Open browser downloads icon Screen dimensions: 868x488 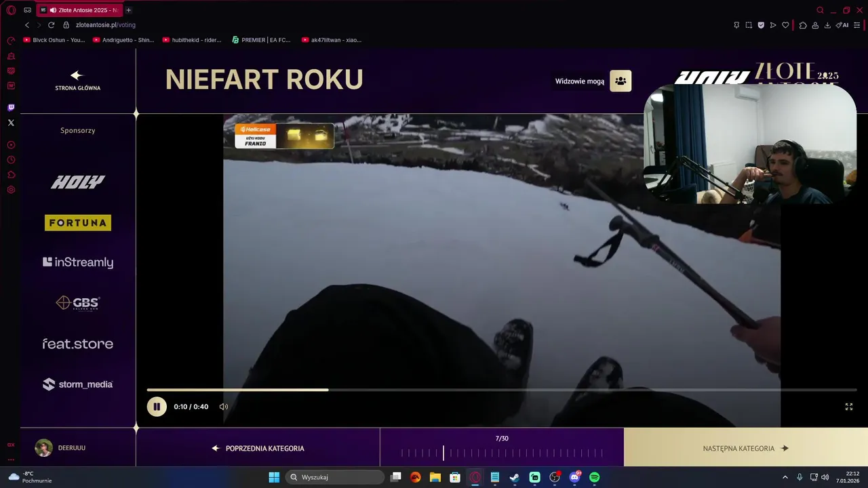pyautogui.click(x=827, y=25)
